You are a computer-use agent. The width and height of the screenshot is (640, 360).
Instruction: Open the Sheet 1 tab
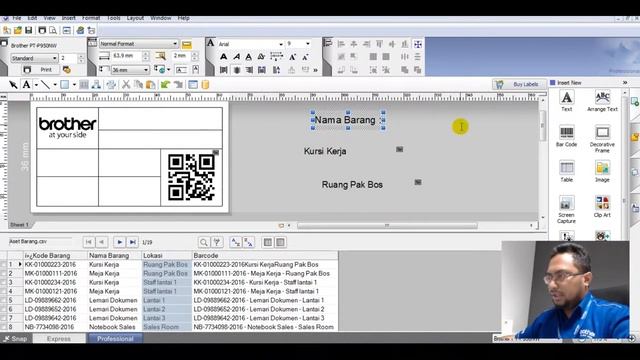coord(20,225)
